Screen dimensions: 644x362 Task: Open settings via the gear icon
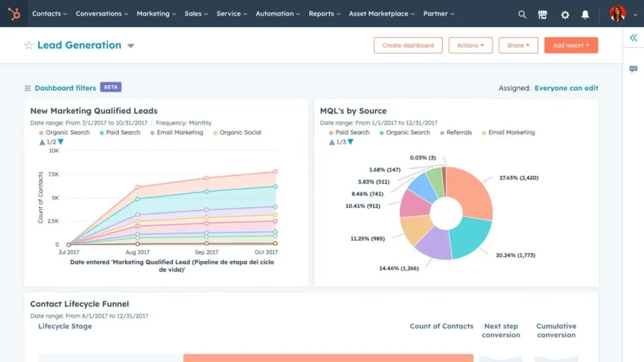(x=565, y=14)
